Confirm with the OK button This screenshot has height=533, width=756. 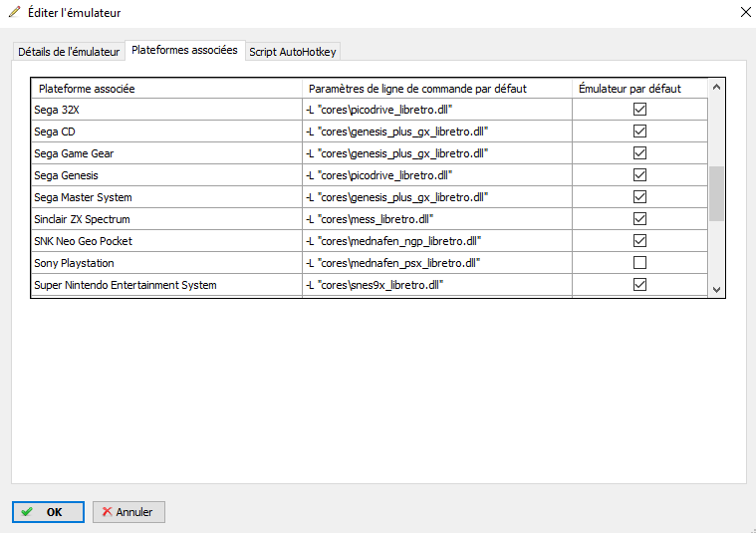48,512
